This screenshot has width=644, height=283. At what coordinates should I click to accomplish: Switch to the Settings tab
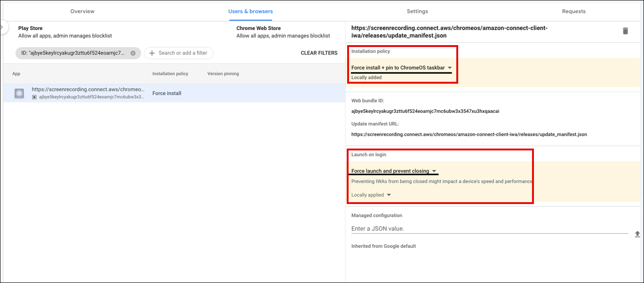coord(417,11)
